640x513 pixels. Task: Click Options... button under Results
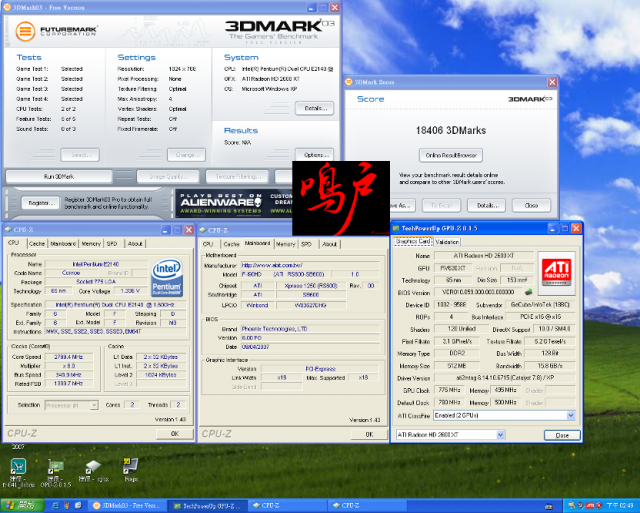coord(314,155)
